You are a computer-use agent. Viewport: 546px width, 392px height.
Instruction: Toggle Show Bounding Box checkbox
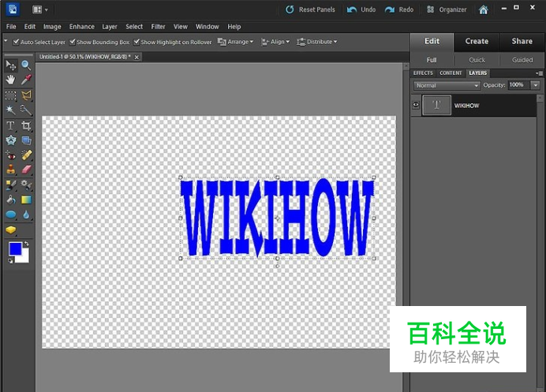[72, 42]
